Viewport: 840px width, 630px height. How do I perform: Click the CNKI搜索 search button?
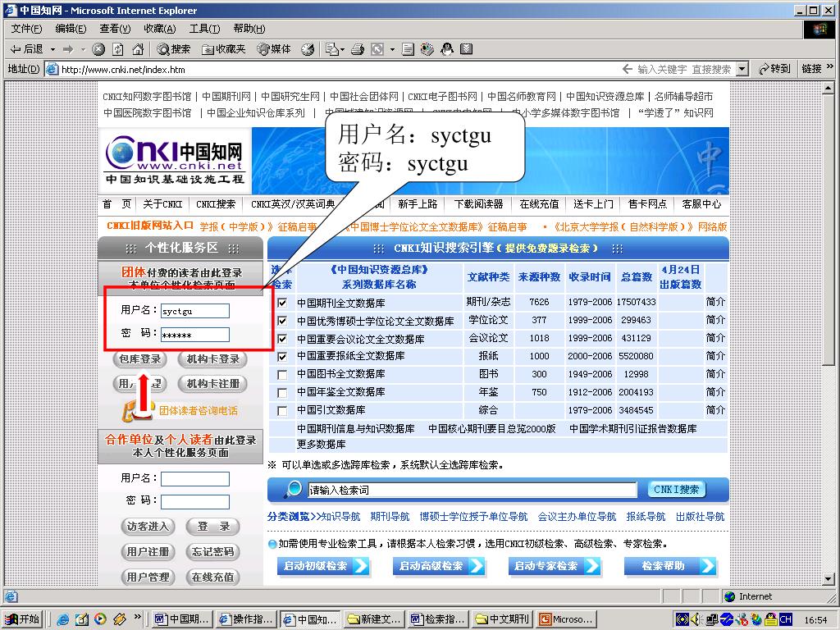(x=677, y=489)
